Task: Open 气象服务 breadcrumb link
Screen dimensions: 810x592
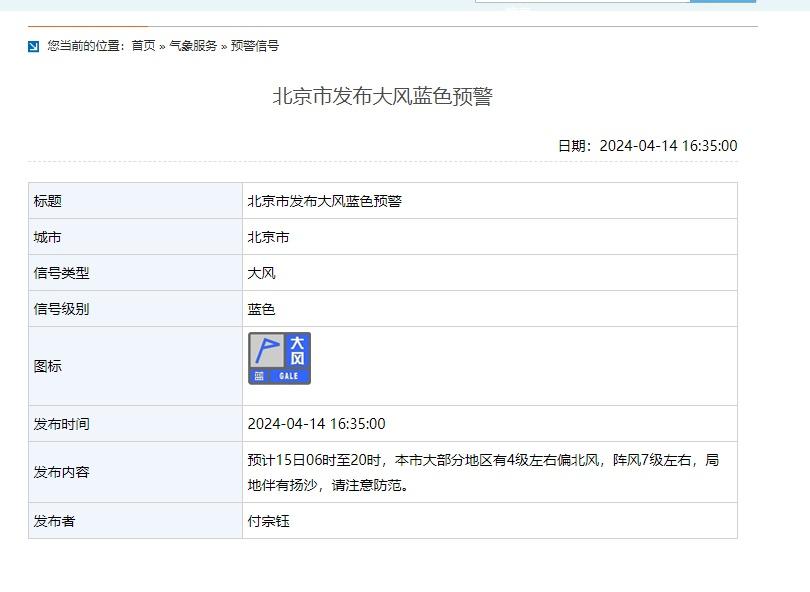Action: pyautogui.click(x=192, y=46)
